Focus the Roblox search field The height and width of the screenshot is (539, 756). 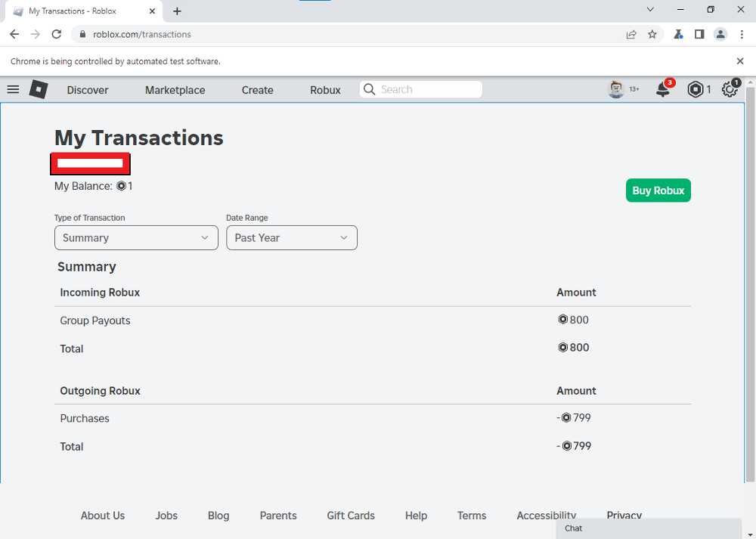(421, 89)
